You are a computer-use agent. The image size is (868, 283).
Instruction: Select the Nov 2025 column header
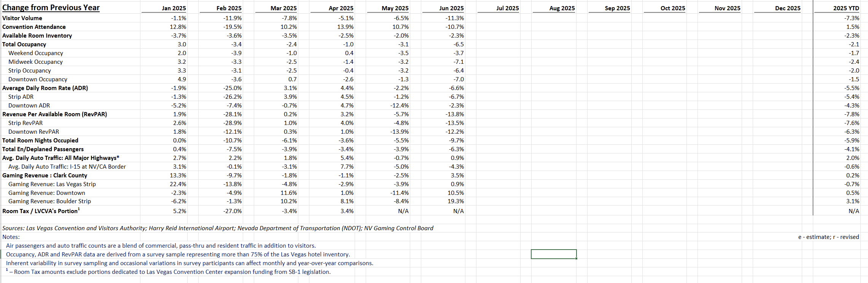point(727,8)
